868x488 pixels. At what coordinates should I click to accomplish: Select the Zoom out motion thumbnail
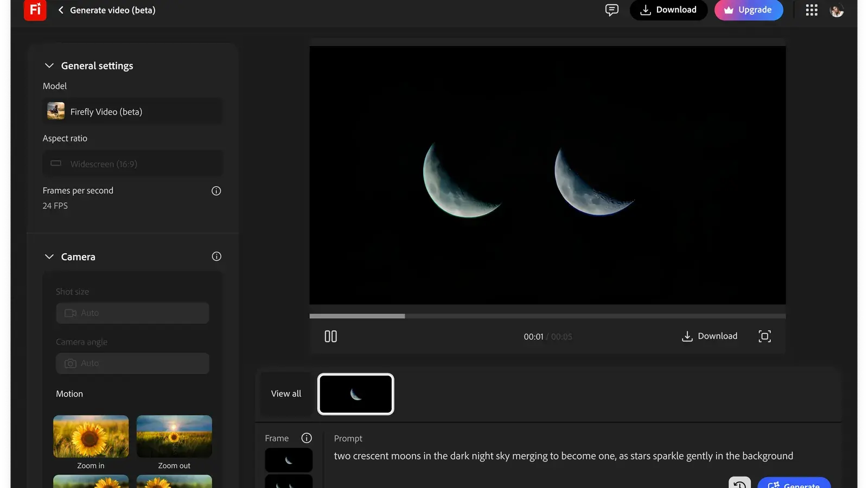(x=174, y=436)
